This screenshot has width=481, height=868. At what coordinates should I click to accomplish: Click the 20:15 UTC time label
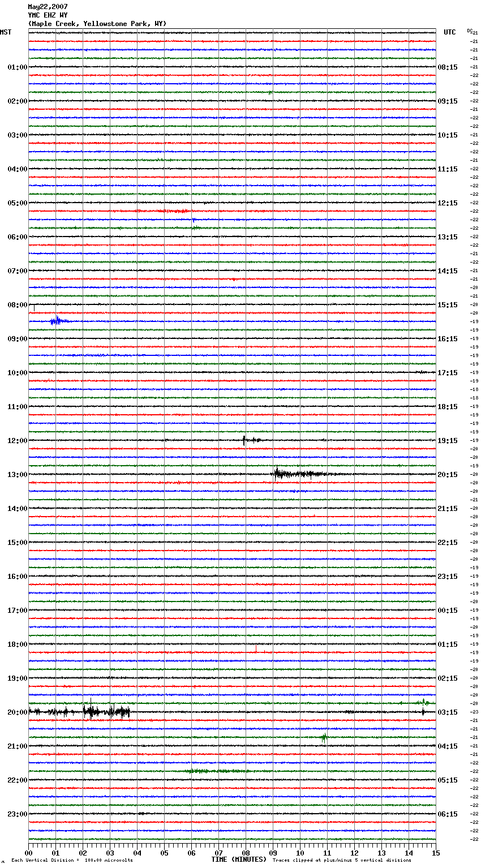448,475
